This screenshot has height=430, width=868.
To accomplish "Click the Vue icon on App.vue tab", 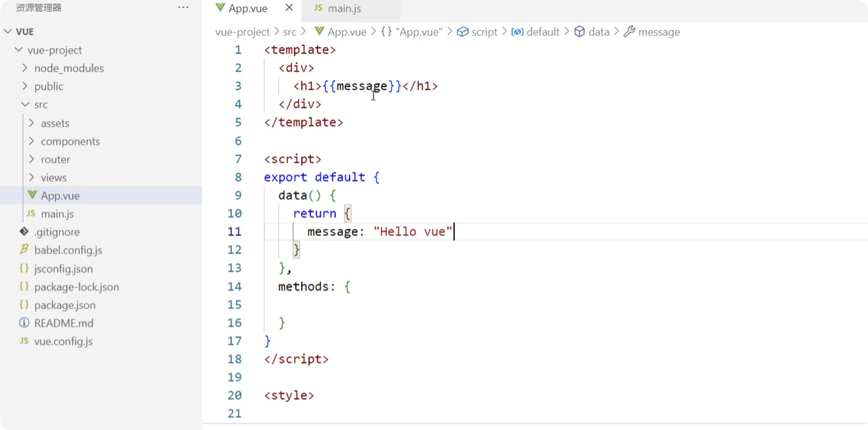I will 220,8.
